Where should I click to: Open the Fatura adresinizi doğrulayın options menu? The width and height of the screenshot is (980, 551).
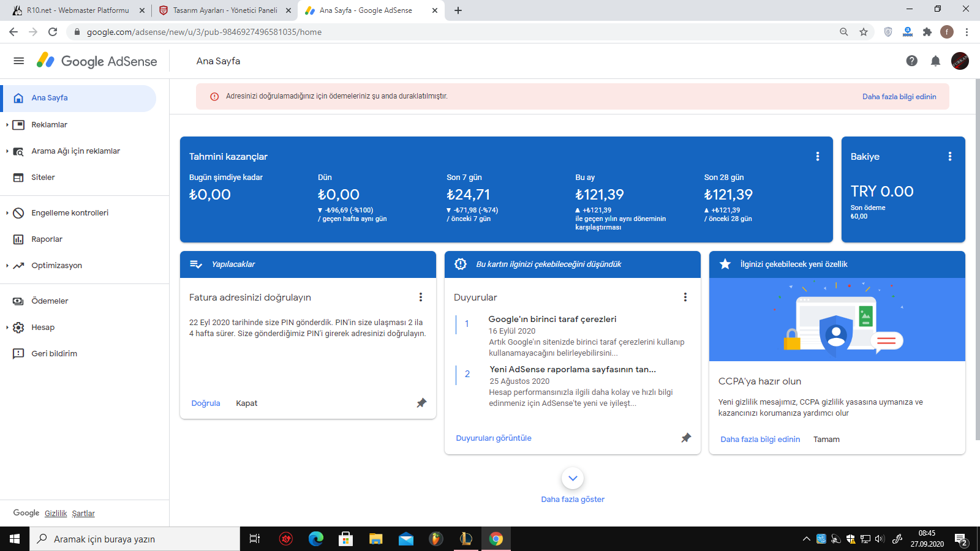[x=421, y=297]
